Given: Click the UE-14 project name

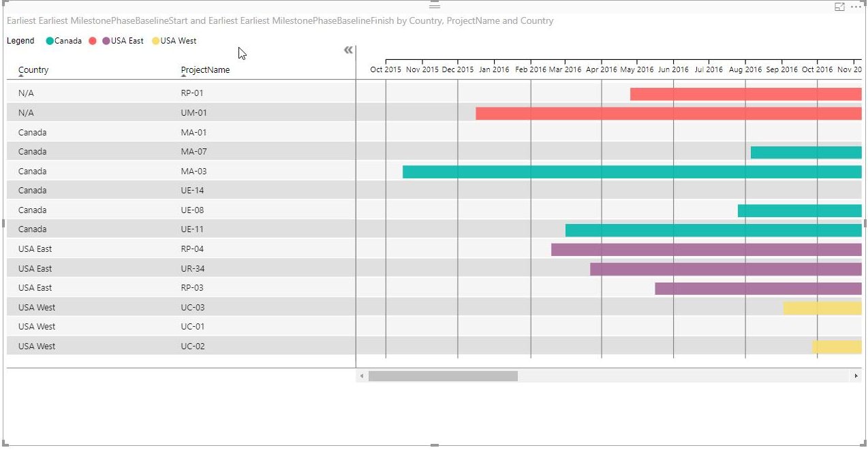Looking at the screenshot, I should pyautogui.click(x=192, y=190).
